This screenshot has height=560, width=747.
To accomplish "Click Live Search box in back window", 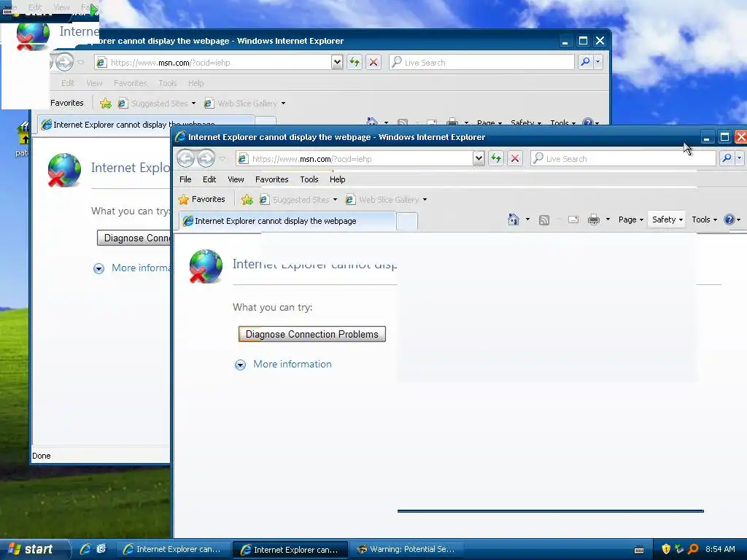I will point(481,62).
